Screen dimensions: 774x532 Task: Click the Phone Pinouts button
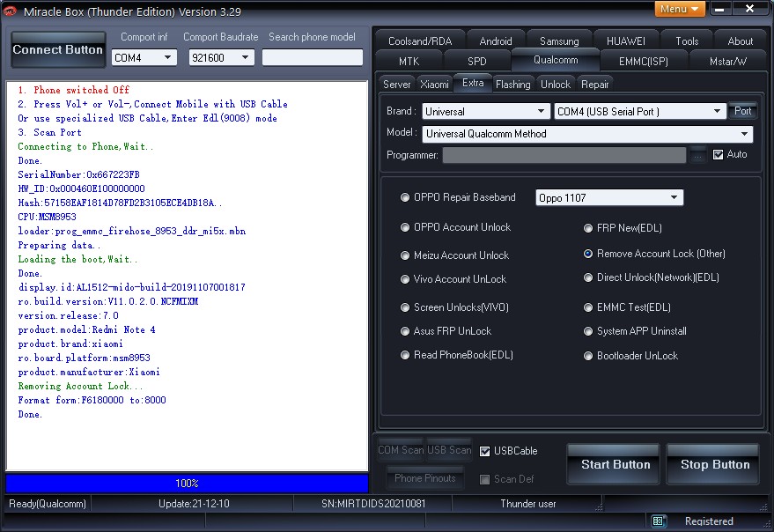pyautogui.click(x=425, y=478)
